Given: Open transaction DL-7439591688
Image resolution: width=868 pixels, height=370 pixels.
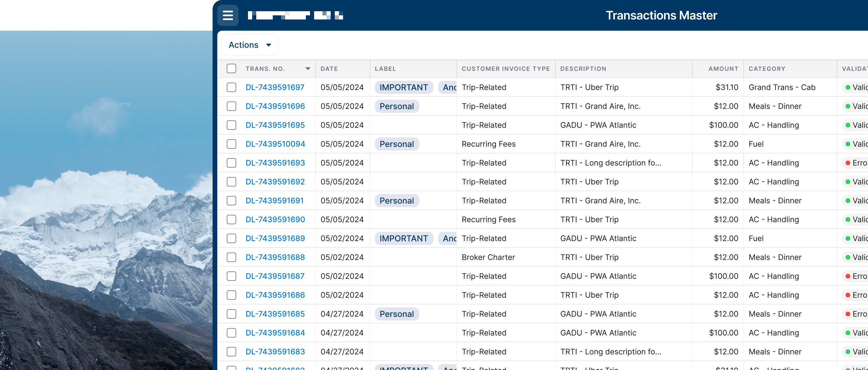Looking at the screenshot, I should coord(275,257).
